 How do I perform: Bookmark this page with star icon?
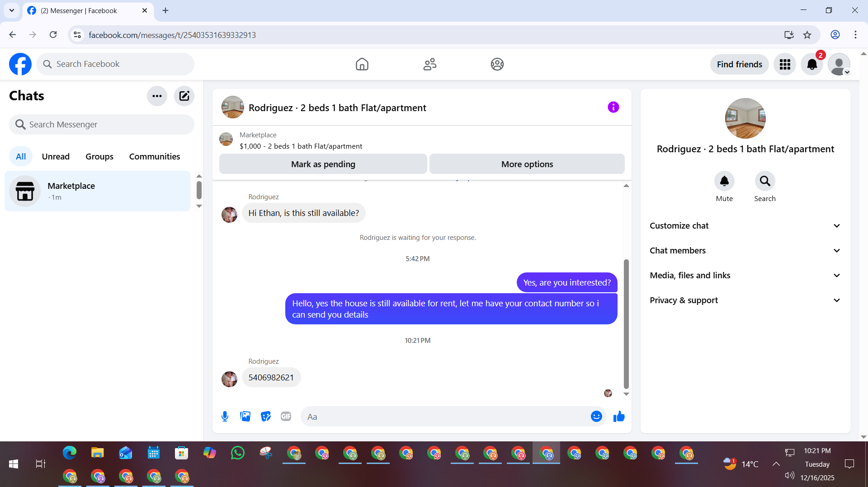[x=807, y=35]
